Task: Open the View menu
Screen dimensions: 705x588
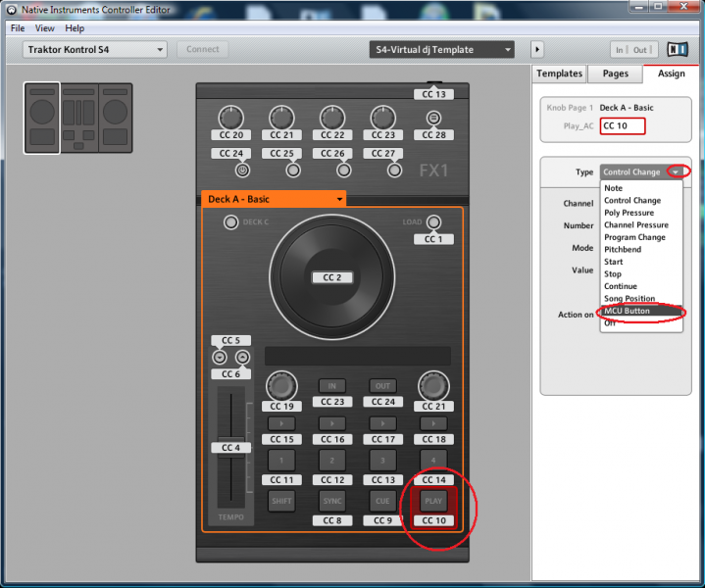Action: click(44, 27)
